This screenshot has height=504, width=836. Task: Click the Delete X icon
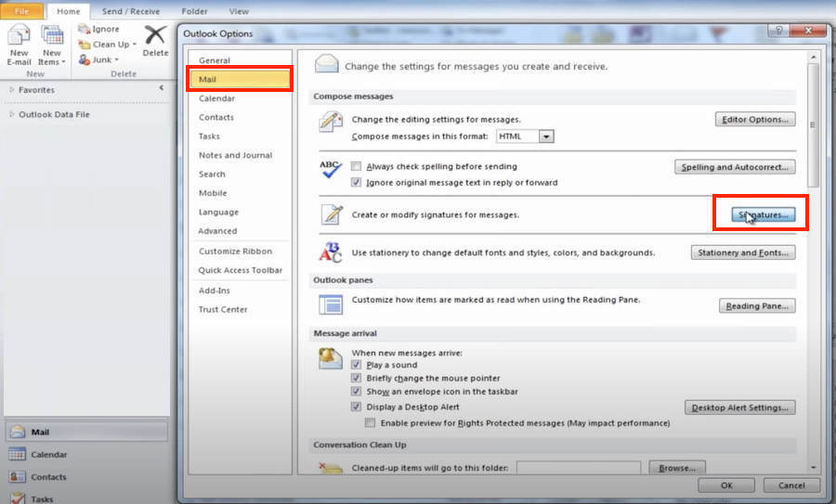(x=155, y=35)
